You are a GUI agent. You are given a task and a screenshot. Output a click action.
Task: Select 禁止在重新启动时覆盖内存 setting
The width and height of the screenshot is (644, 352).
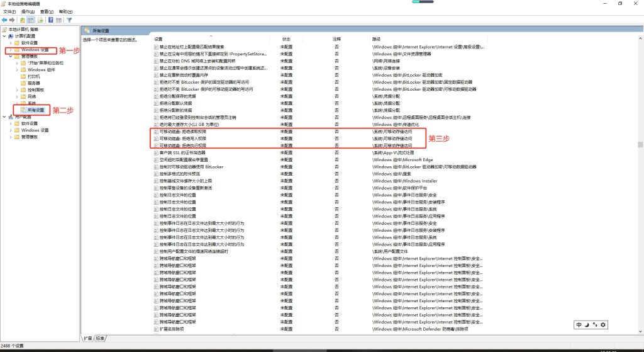pos(184,76)
